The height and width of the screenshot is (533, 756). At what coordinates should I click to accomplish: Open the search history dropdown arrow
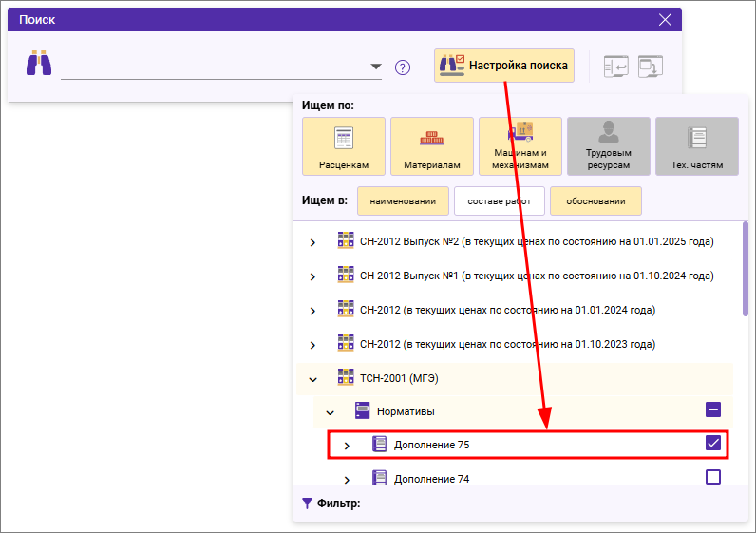pos(376,67)
